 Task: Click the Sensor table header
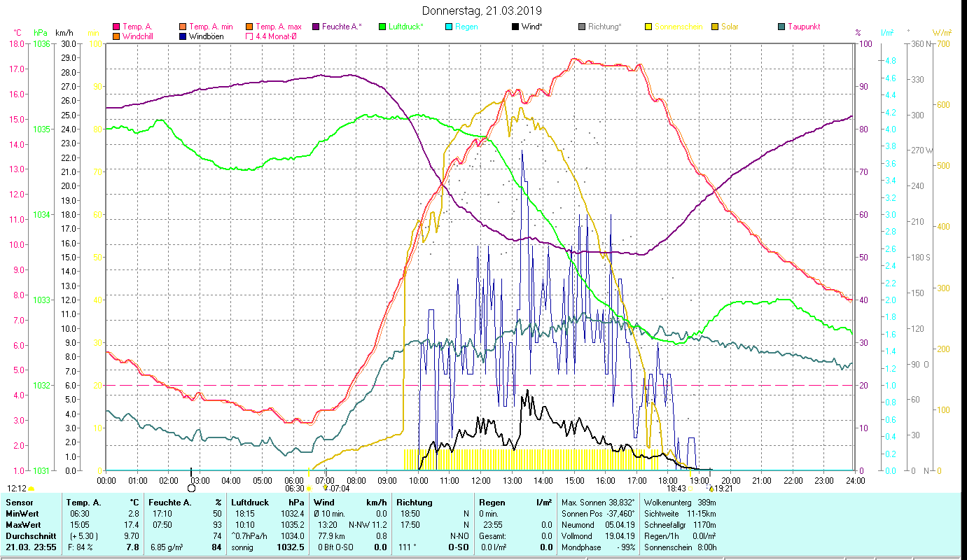(x=18, y=503)
